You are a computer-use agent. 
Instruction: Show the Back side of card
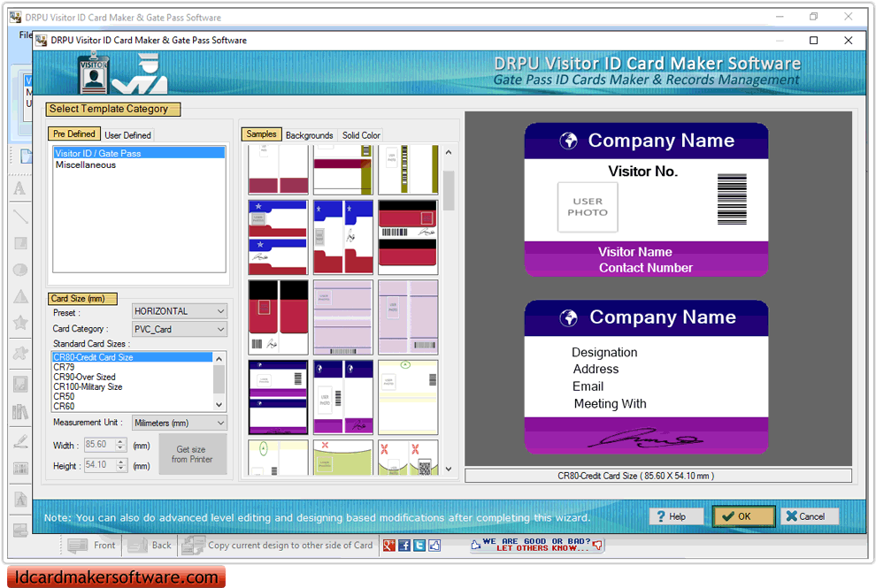150,546
